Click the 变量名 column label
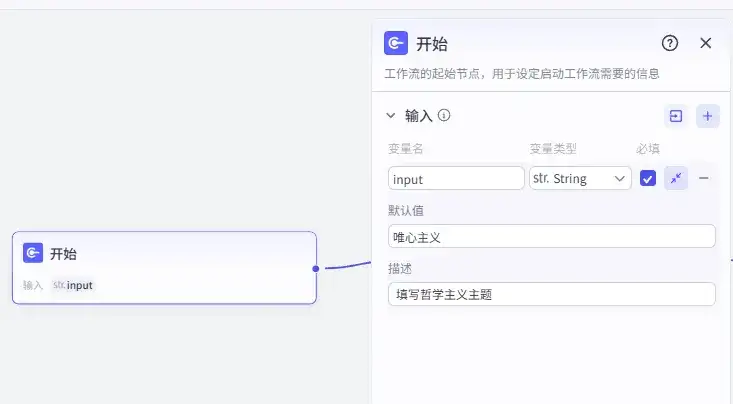 tap(405, 149)
